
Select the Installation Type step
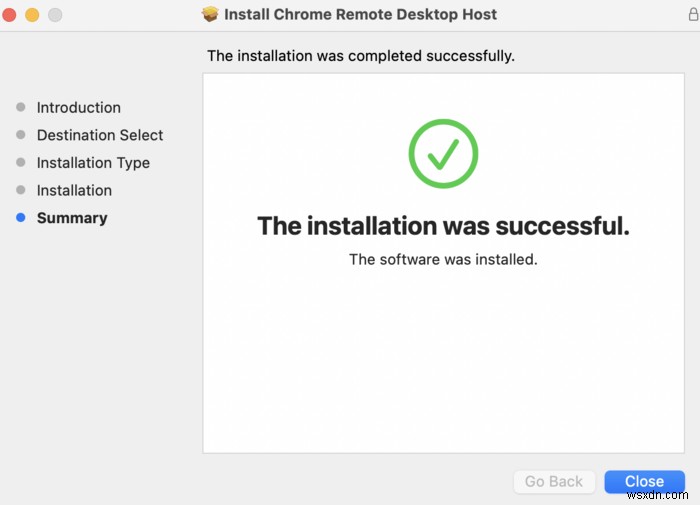(x=93, y=163)
